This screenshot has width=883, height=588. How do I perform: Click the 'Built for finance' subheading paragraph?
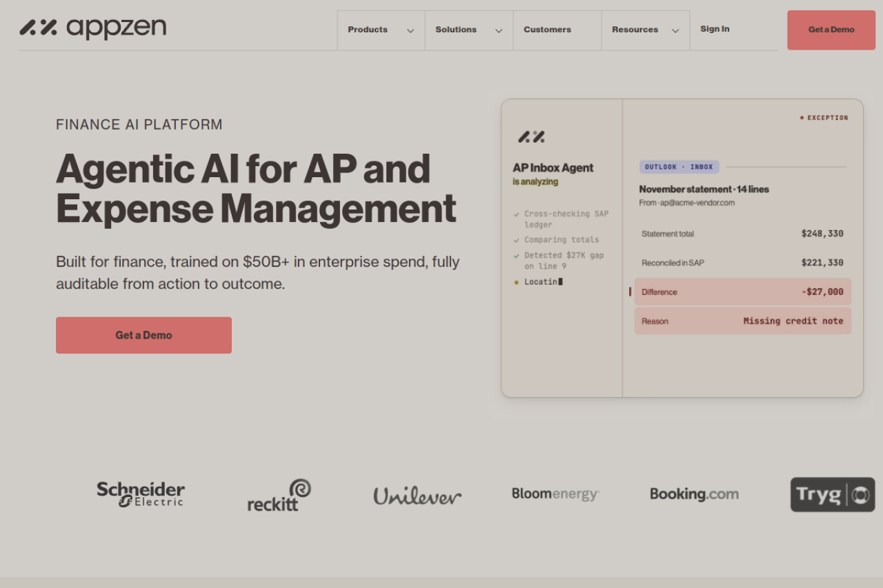tap(257, 273)
